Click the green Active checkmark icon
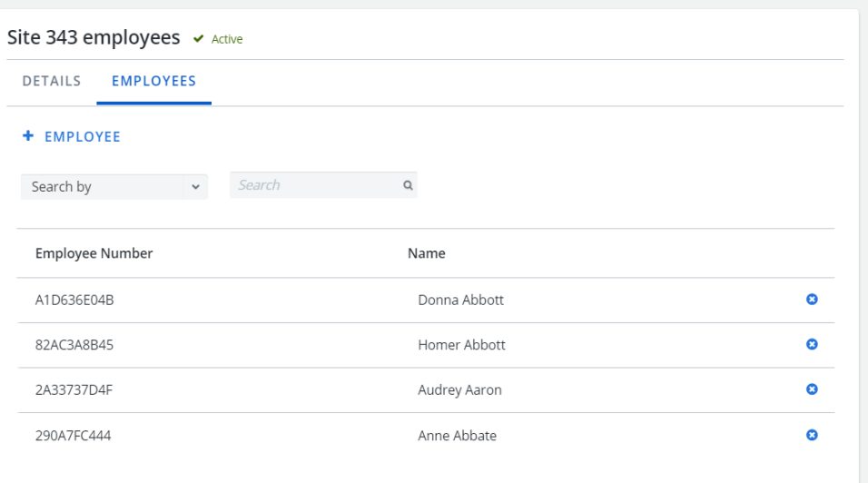 click(x=198, y=39)
